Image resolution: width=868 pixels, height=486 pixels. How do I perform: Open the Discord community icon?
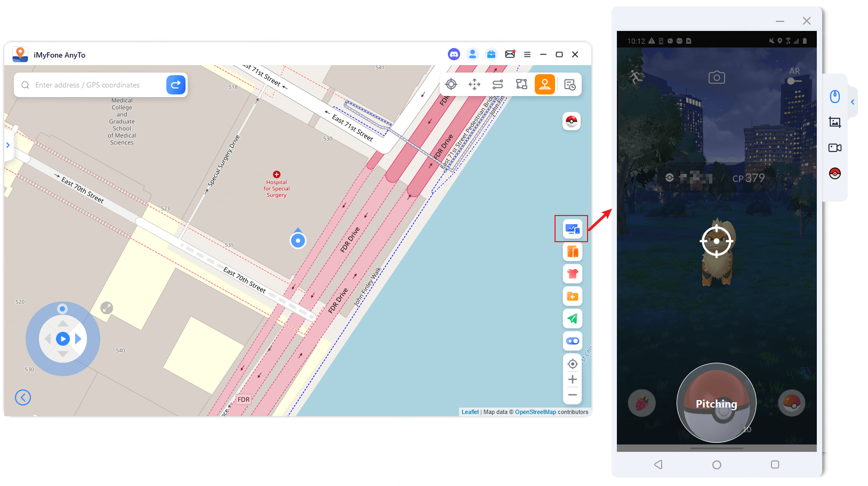454,54
